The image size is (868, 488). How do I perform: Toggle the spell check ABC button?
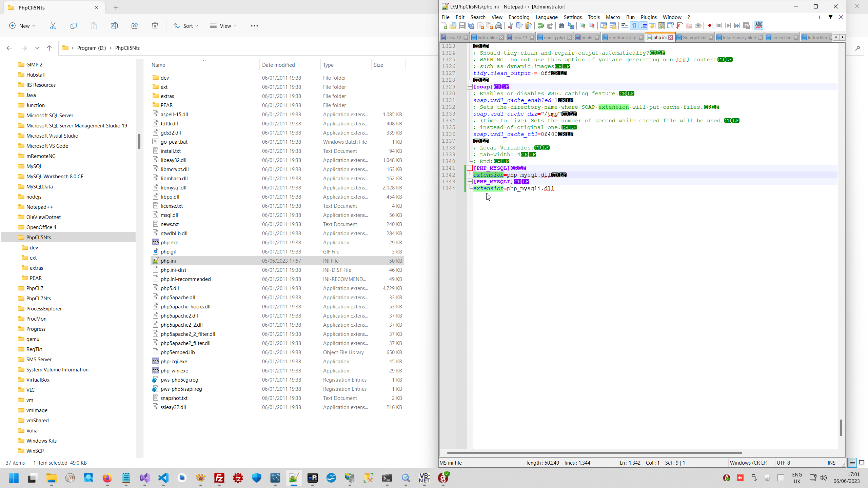(x=759, y=26)
